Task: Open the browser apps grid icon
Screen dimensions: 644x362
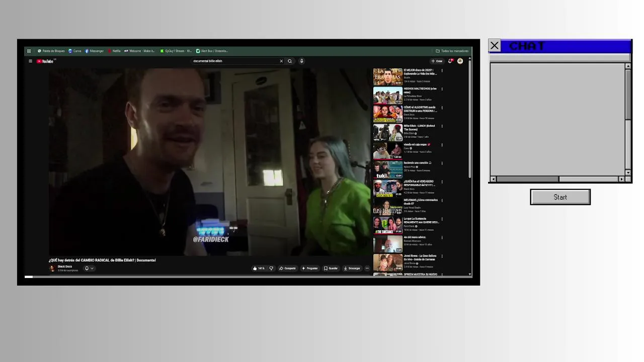Action: click(29, 51)
